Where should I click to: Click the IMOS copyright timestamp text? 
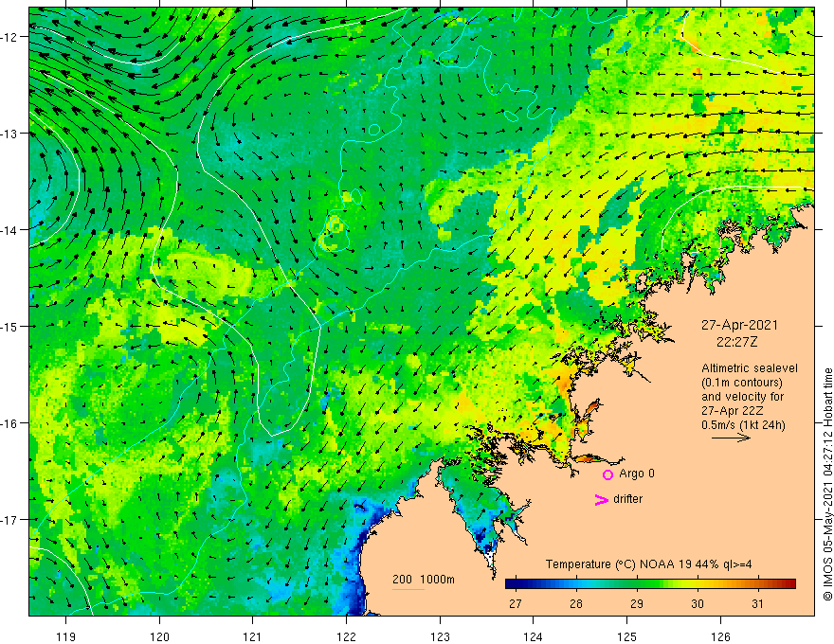827,484
